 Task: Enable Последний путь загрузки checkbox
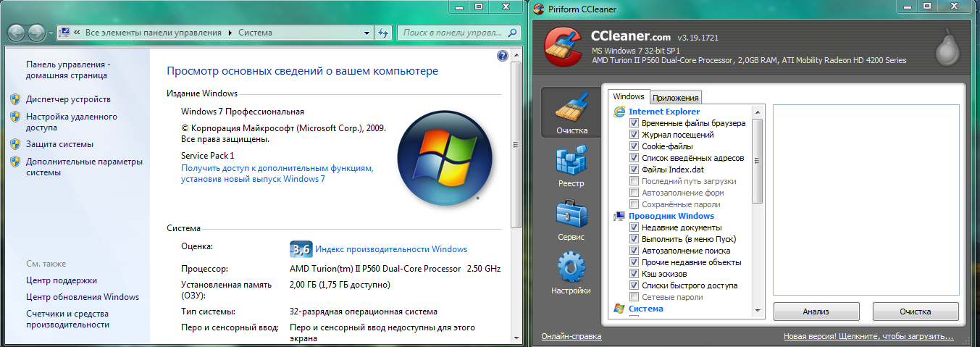tap(635, 181)
